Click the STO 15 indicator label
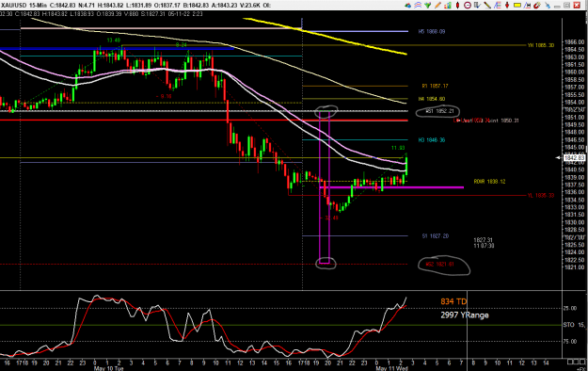This screenshot has width=588, height=371. pyautogui.click(x=575, y=325)
